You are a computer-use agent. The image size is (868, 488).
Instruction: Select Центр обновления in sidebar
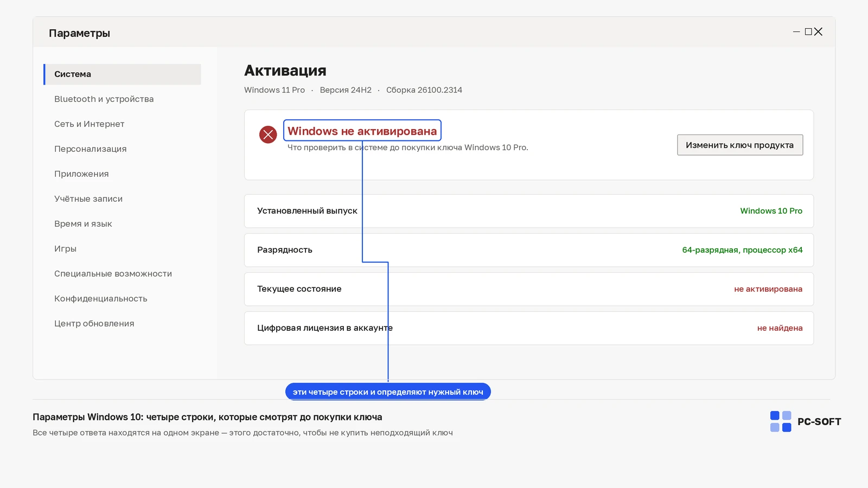(x=94, y=324)
